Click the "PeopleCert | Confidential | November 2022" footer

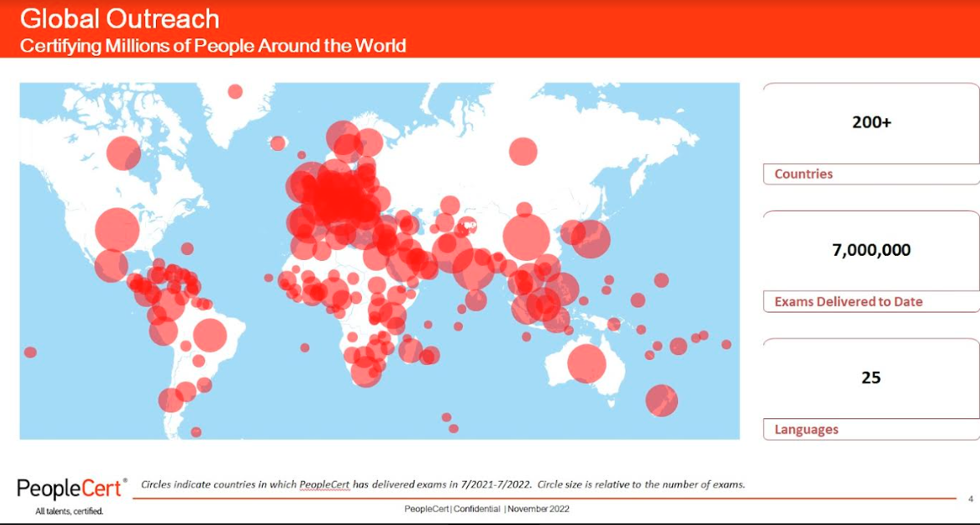point(487,508)
